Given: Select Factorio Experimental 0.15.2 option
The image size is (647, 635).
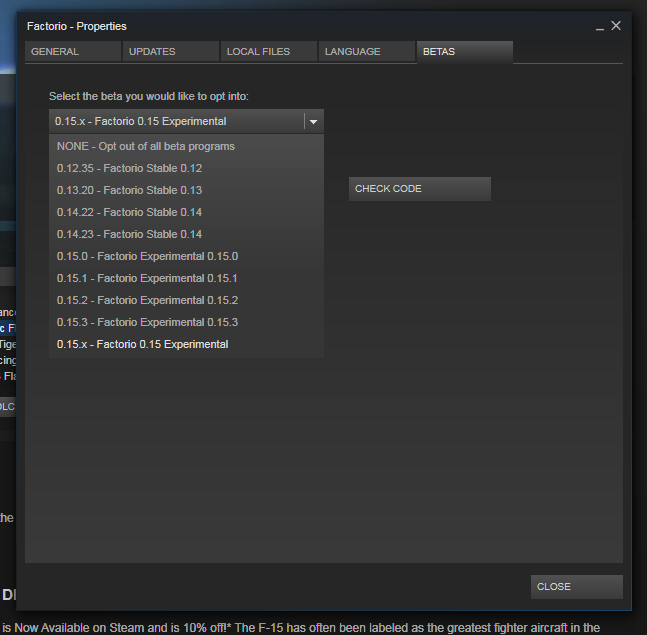Looking at the screenshot, I should coord(186,300).
